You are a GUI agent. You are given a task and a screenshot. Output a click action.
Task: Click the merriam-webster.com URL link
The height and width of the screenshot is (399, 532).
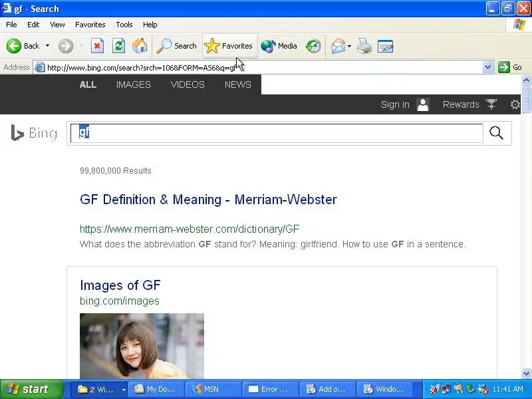click(x=190, y=229)
